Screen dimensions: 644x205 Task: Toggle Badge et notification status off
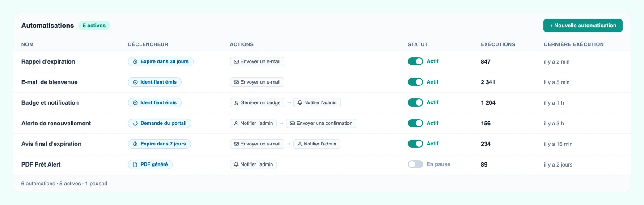[415, 102]
